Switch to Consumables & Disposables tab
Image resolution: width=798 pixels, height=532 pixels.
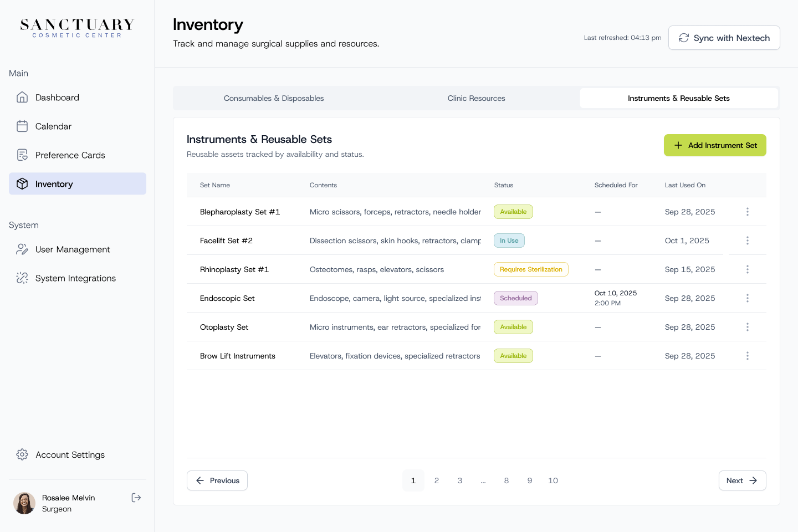[274, 98]
